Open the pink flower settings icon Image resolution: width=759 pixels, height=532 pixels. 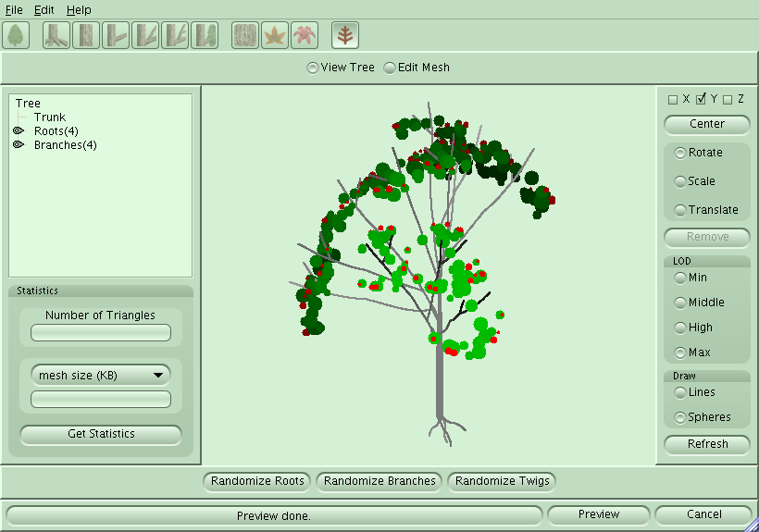pos(305,35)
